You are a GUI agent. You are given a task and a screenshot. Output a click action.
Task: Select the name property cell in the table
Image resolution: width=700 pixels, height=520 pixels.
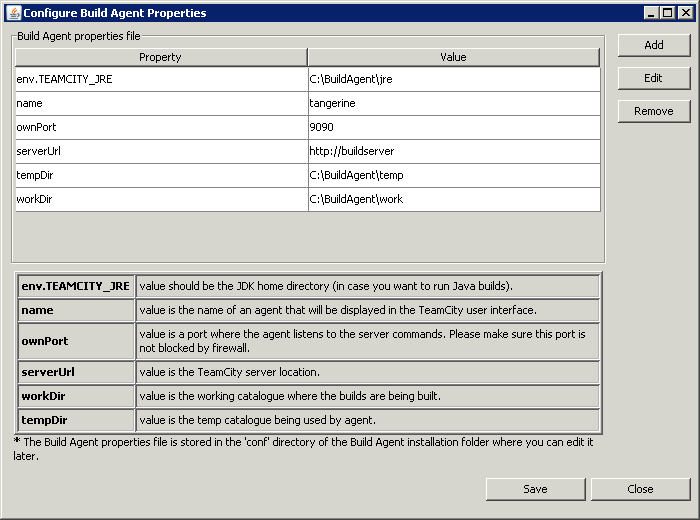[162, 104]
